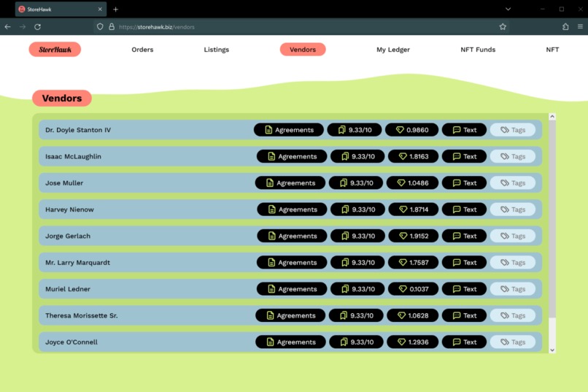This screenshot has height=392, width=588.
Task: Open Agreements for Harvey Nienow
Action: [292, 210]
